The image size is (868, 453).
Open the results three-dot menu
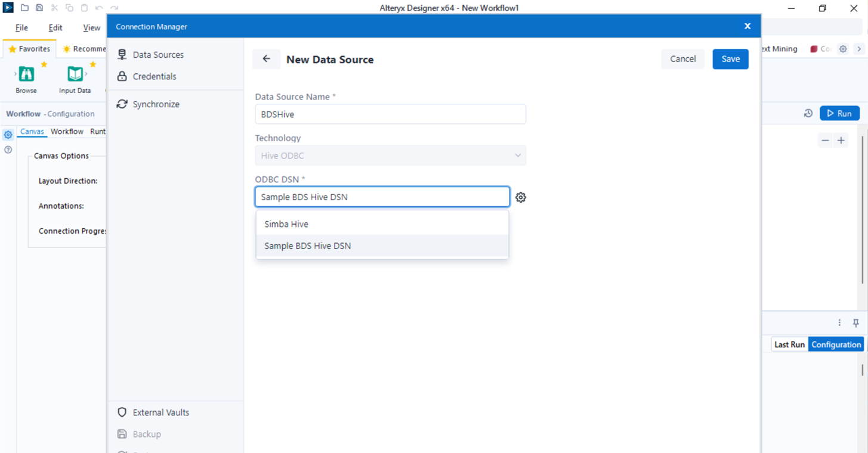coord(839,322)
